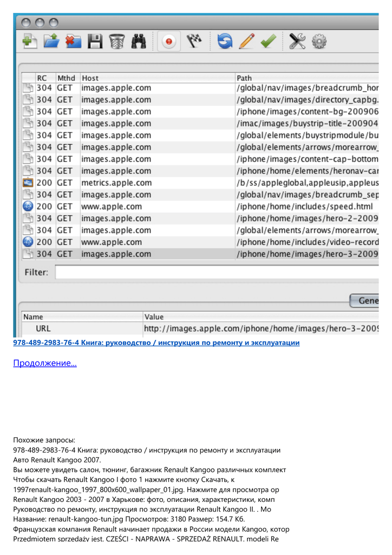This screenshot has height=555, width=392.
Task: Toggle recording with the red dot button
Action: pyautogui.click(x=169, y=41)
